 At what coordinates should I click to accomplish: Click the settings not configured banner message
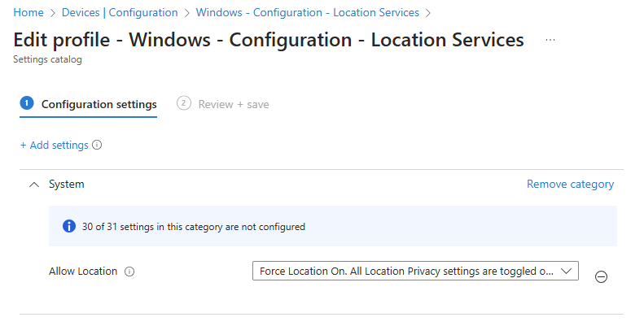coord(194,227)
